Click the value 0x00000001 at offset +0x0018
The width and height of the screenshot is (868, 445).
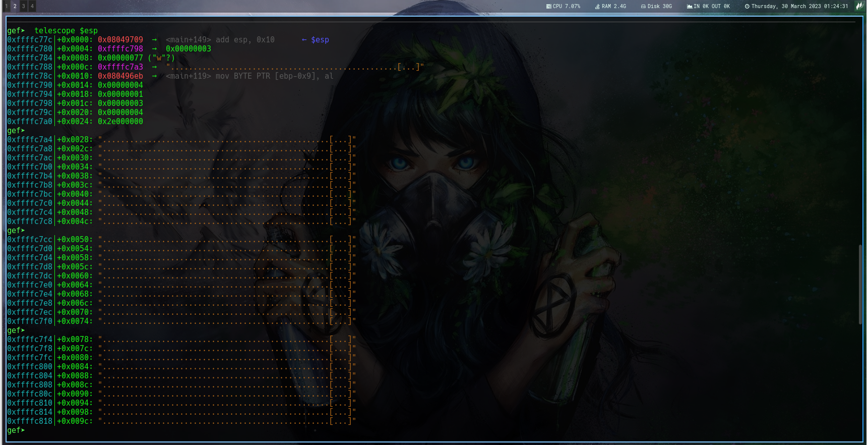[x=120, y=94]
